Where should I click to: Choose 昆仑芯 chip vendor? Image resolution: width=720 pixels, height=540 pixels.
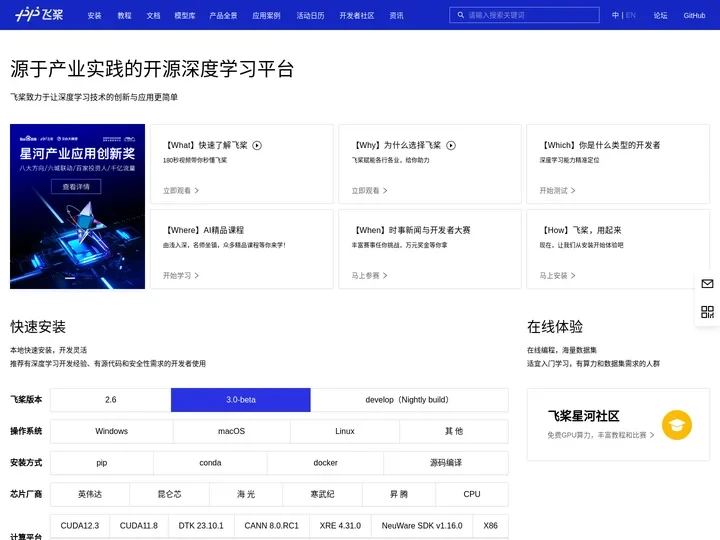[169, 494]
